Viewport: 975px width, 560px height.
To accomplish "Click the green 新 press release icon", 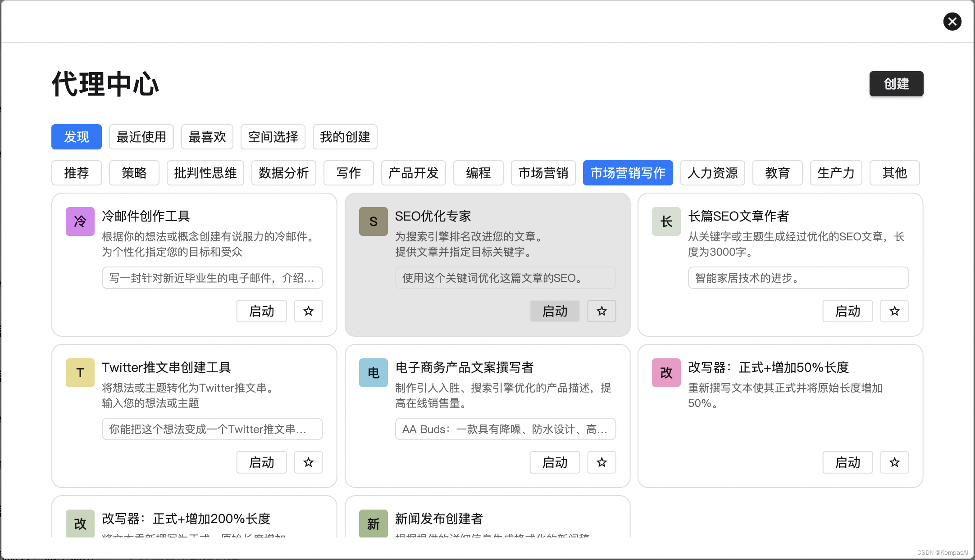I will [373, 524].
